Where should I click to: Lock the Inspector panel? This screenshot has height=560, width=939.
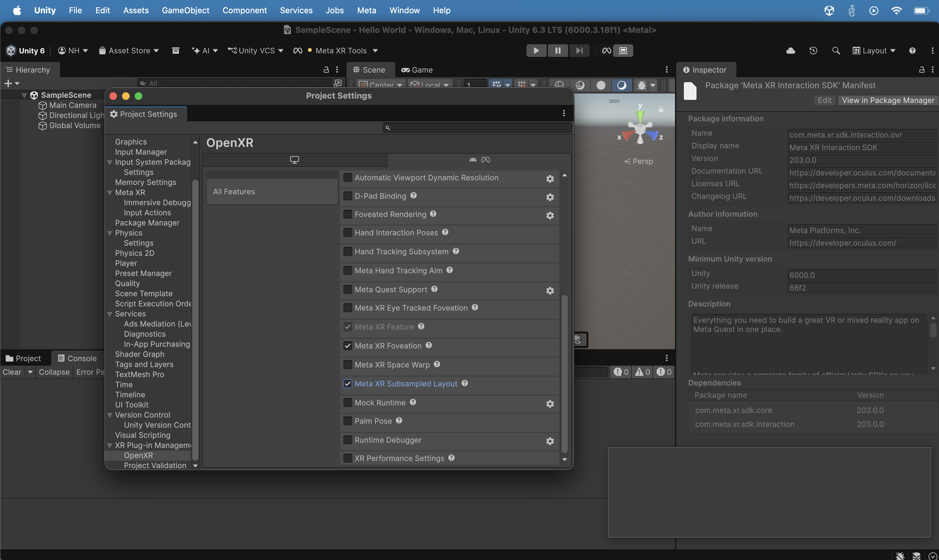[x=922, y=70]
